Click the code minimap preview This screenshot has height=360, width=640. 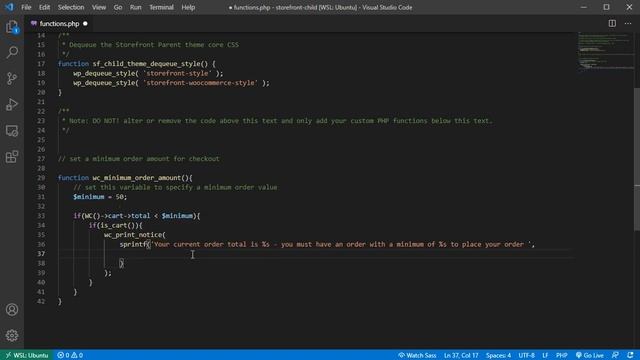(605, 52)
